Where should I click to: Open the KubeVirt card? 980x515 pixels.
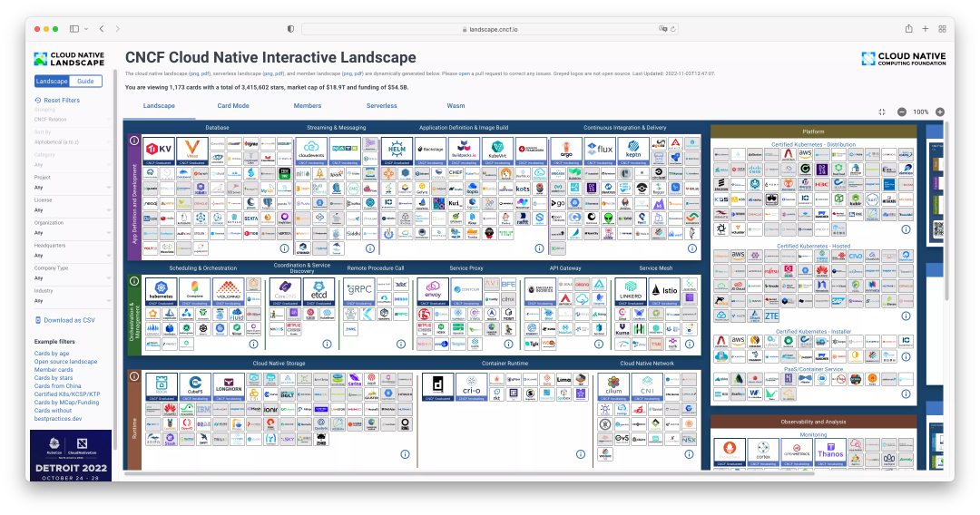click(x=497, y=151)
